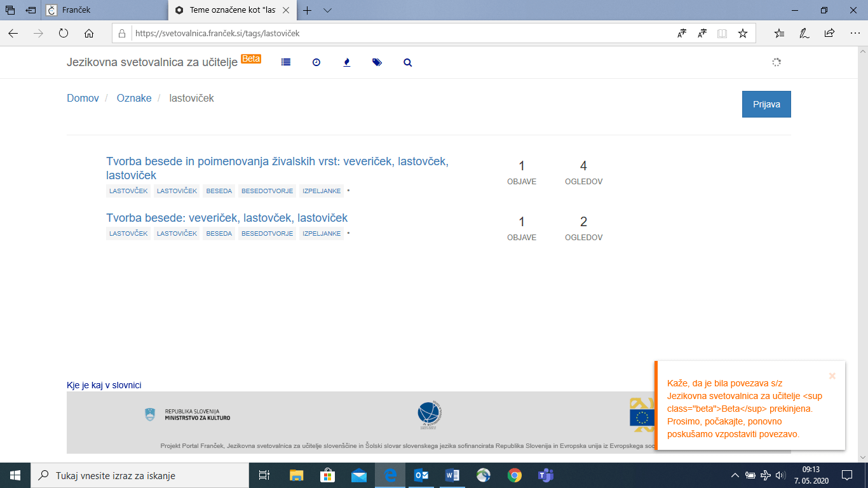This screenshot has width=868, height=488.
Task: Open a new browser tab
Action: pyautogui.click(x=308, y=10)
